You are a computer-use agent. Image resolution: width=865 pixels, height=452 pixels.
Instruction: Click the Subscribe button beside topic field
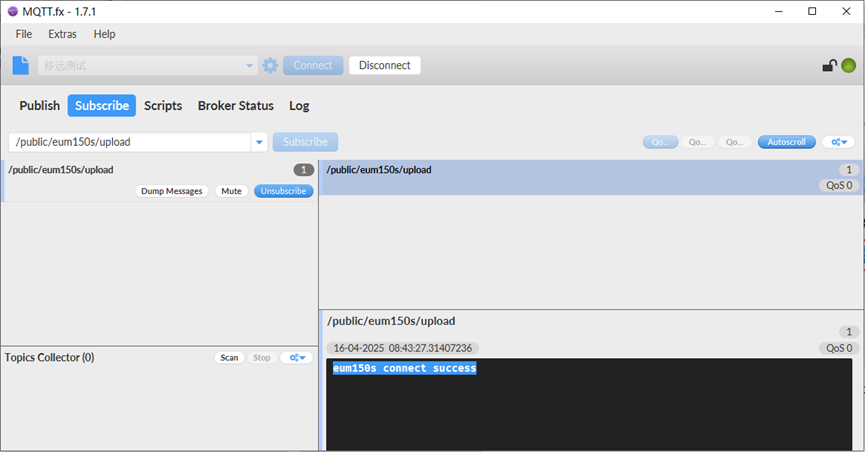click(x=305, y=142)
